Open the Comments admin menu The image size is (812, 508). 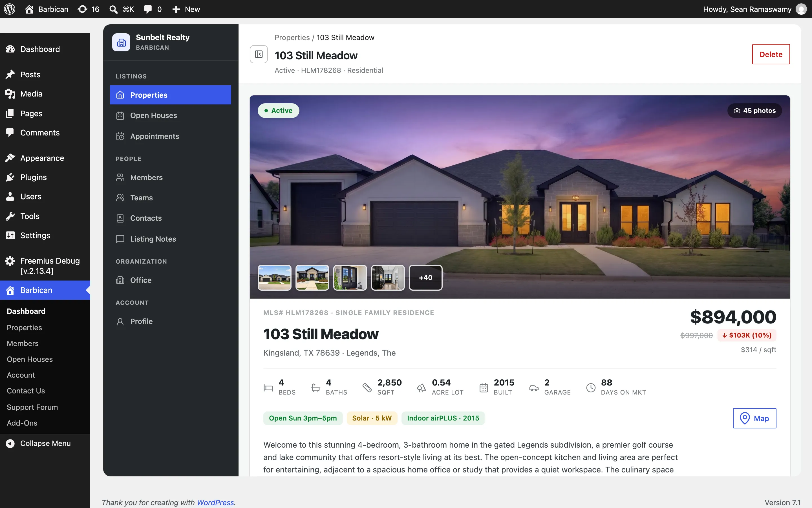point(45,133)
